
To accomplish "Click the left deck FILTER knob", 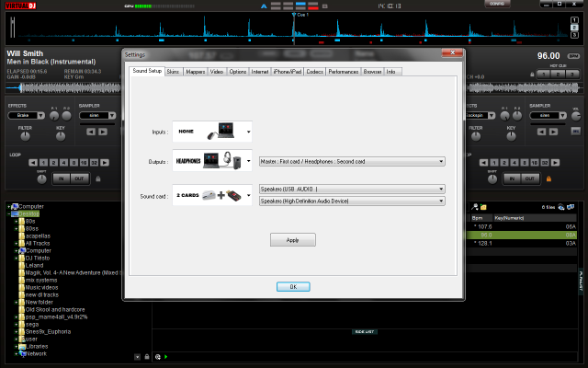I will [x=25, y=136].
